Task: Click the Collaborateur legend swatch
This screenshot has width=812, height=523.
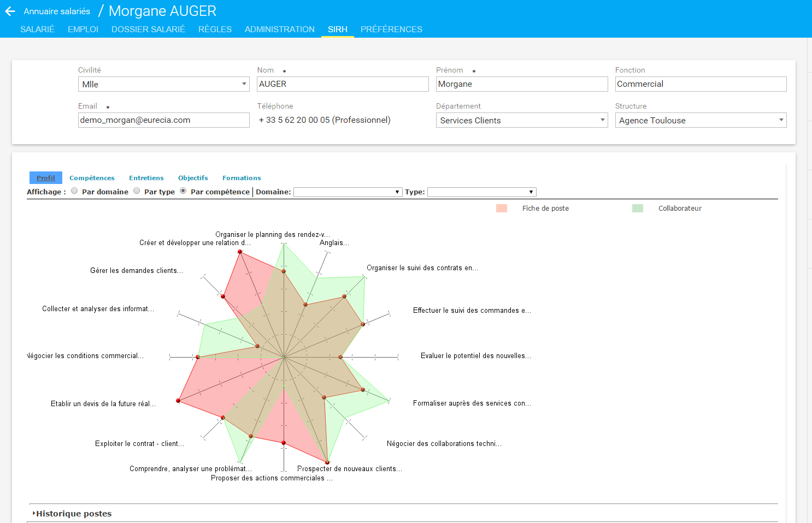Action: [x=638, y=208]
